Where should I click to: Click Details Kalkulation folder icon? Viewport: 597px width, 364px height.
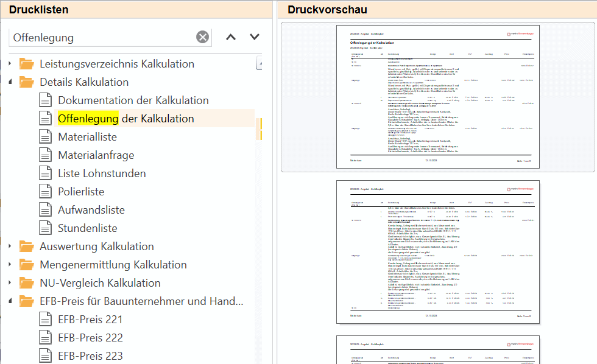[27, 82]
